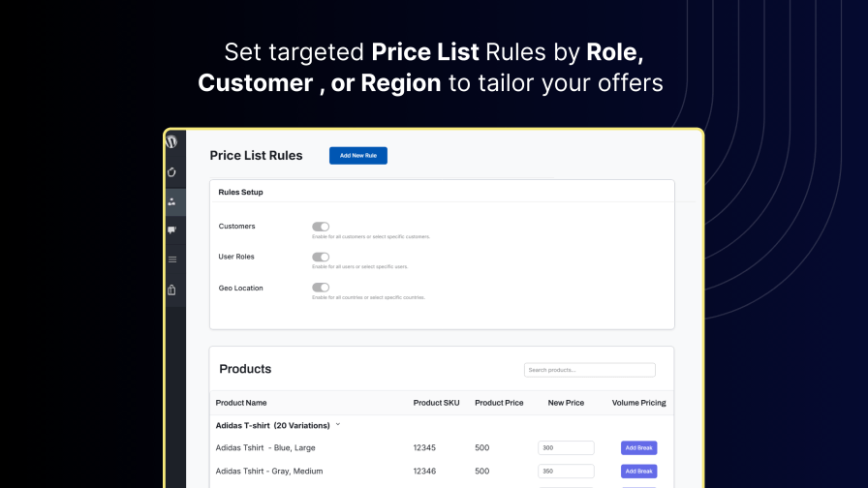Click New Price field for Blue, Large

click(x=566, y=447)
